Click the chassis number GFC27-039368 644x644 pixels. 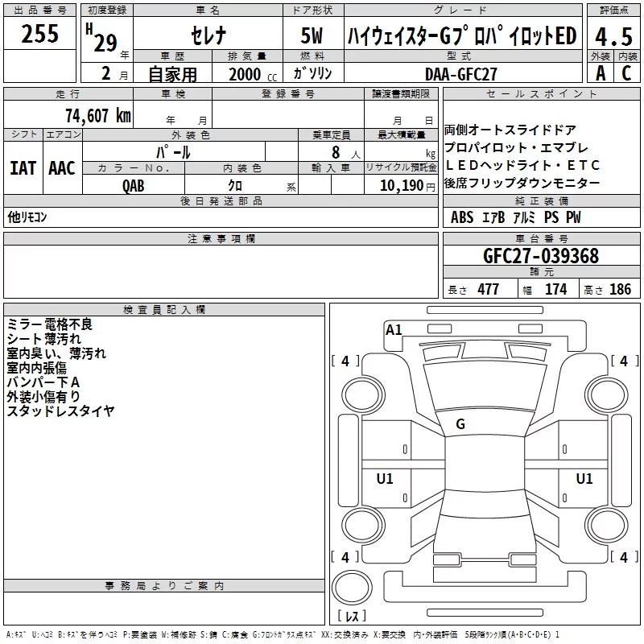(x=541, y=255)
